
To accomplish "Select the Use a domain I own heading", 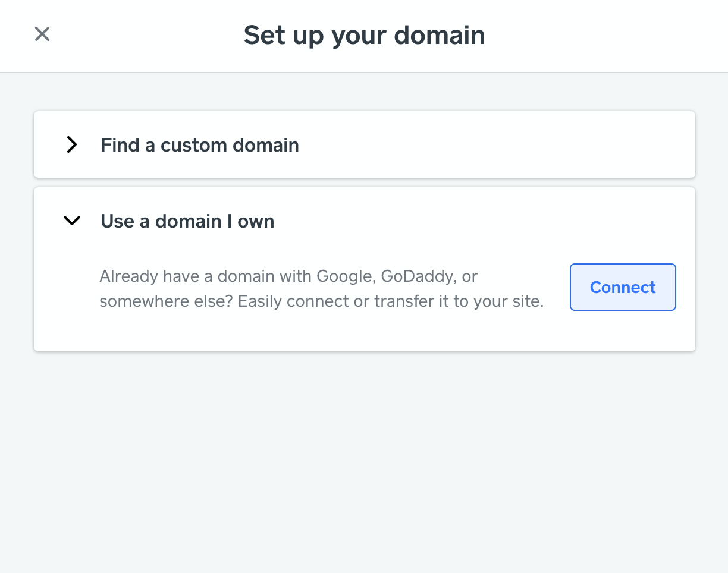I will pyautogui.click(x=187, y=221).
